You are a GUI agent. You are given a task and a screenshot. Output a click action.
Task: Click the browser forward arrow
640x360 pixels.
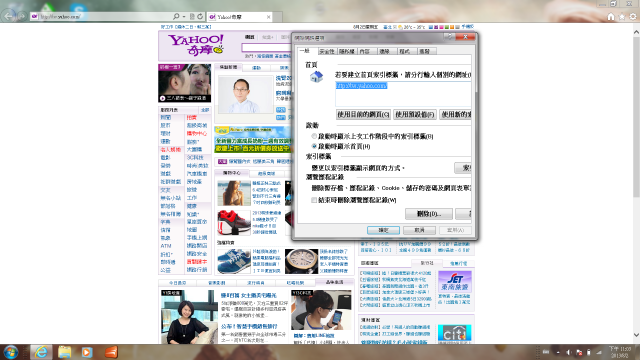22,16
